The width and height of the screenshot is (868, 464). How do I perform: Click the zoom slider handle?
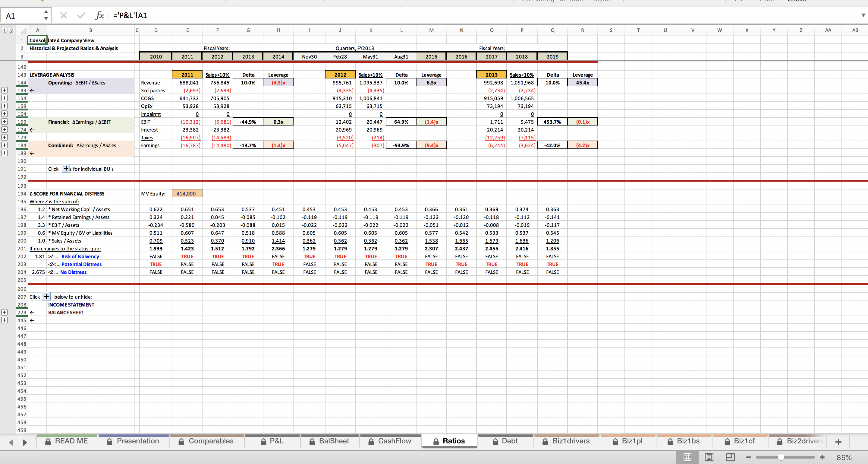781,457
